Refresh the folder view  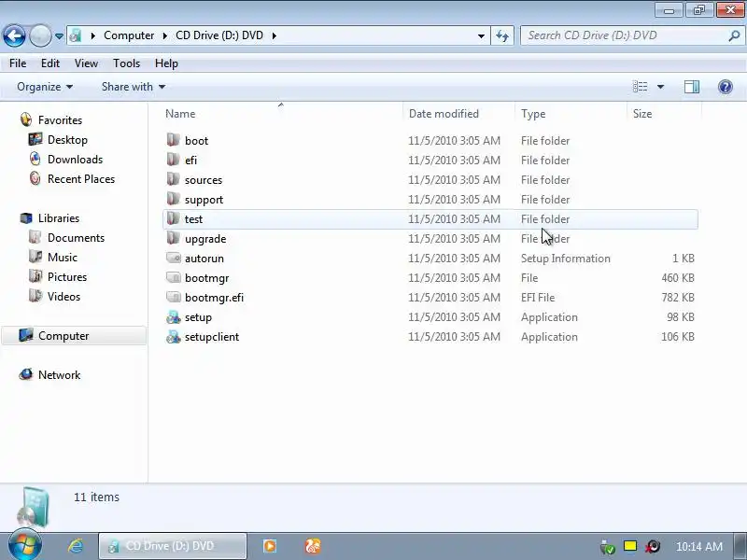click(502, 36)
